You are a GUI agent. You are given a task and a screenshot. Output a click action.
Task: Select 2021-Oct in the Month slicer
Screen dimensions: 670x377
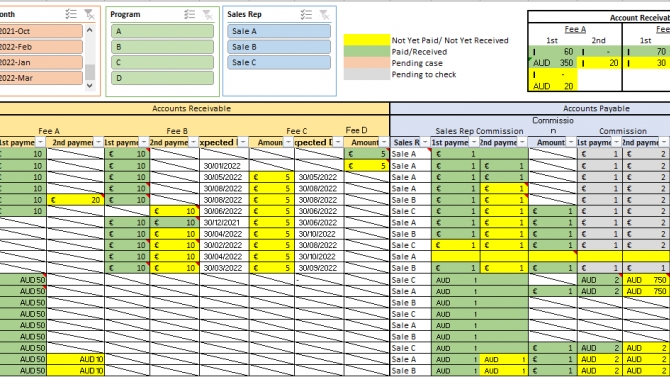[x=41, y=31]
